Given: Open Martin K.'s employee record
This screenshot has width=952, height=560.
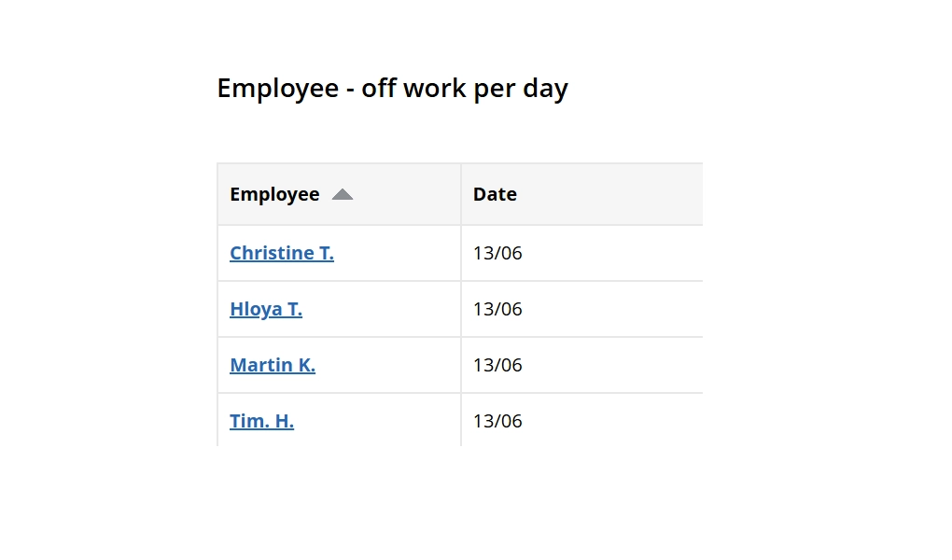Looking at the screenshot, I should [273, 365].
